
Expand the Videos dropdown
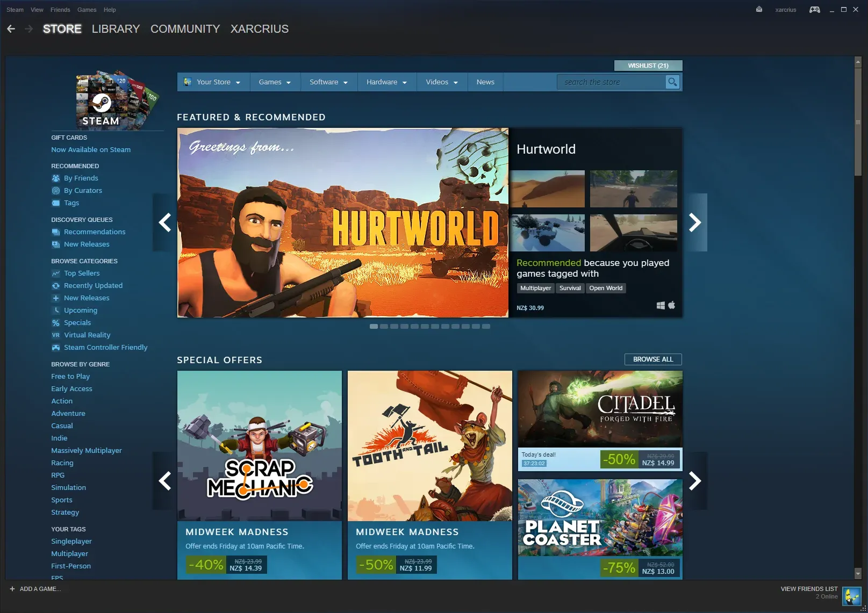pos(442,82)
